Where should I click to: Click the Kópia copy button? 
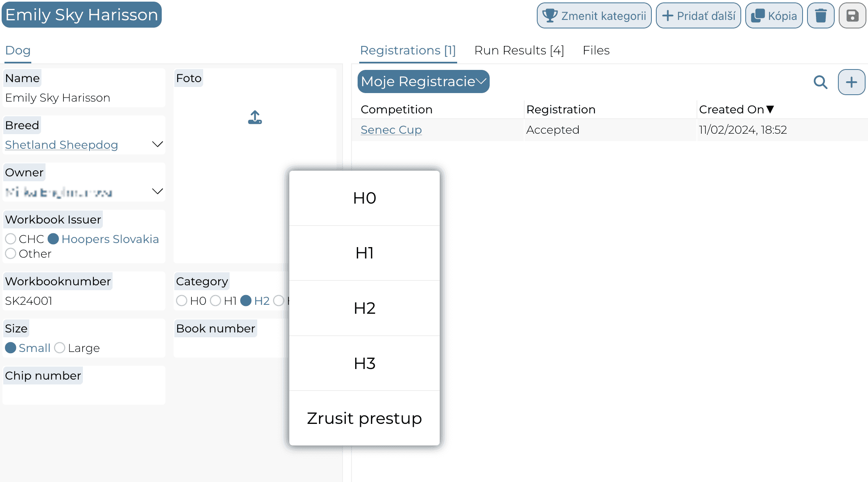[774, 16]
